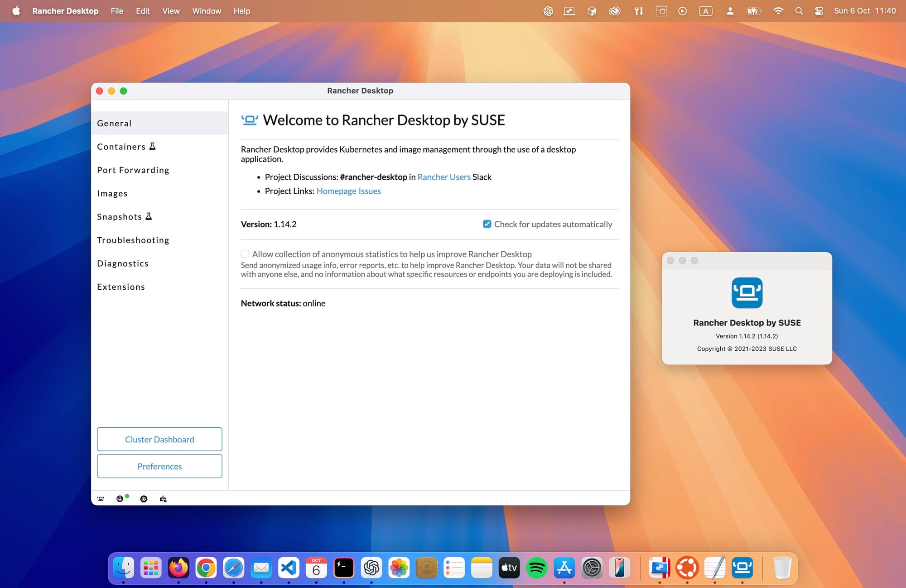Open System Settings from the Dock

[x=592, y=568]
